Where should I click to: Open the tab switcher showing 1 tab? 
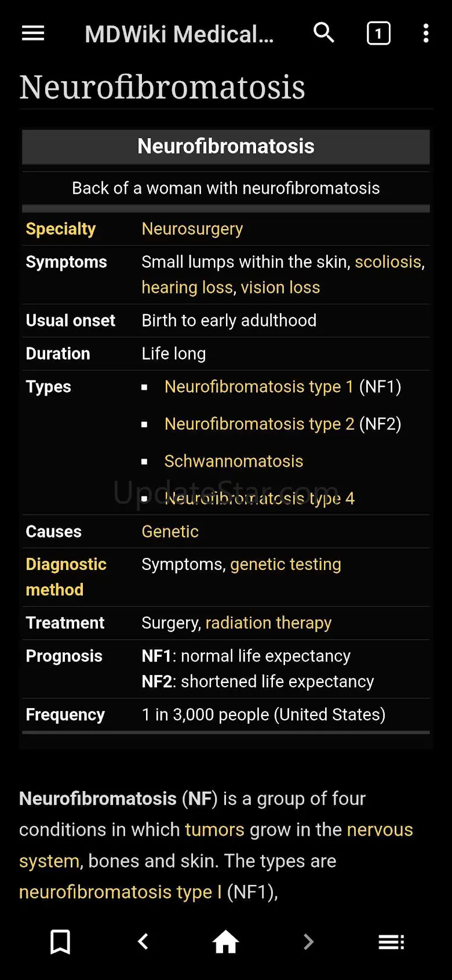[378, 34]
